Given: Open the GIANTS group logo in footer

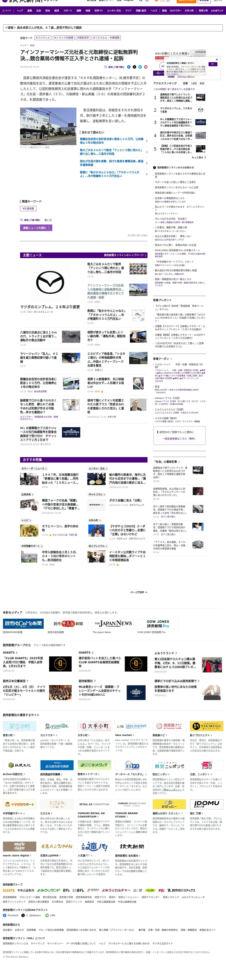Looking at the screenshot, I should 9,890.
